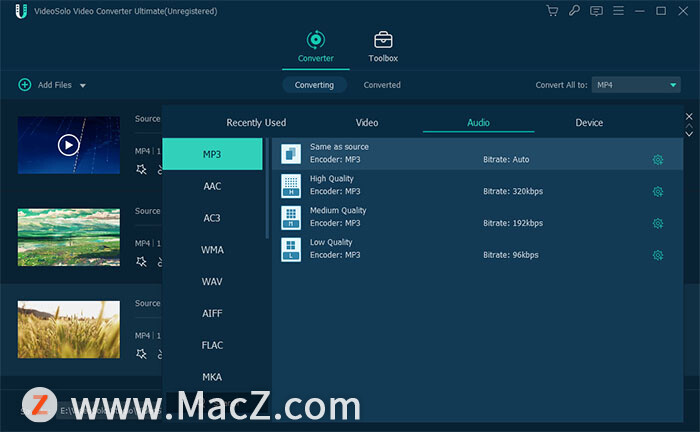This screenshot has width=700, height=432.
Task: Click the VideoSolo app logo
Action: point(21,11)
